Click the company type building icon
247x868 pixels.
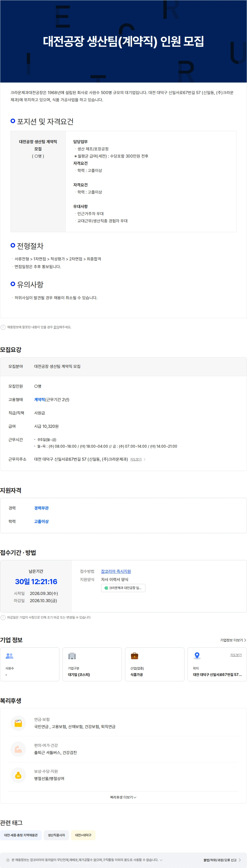[x=72, y=656]
